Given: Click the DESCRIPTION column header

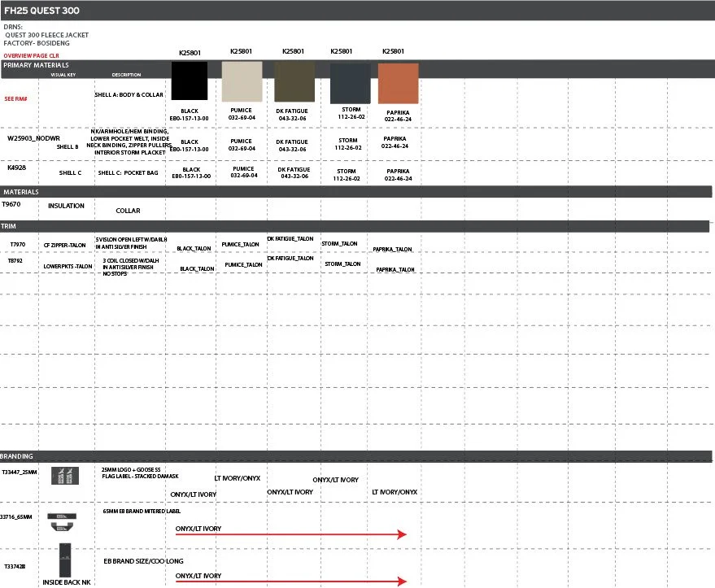Looking at the screenshot, I should pyautogui.click(x=126, y=75).
